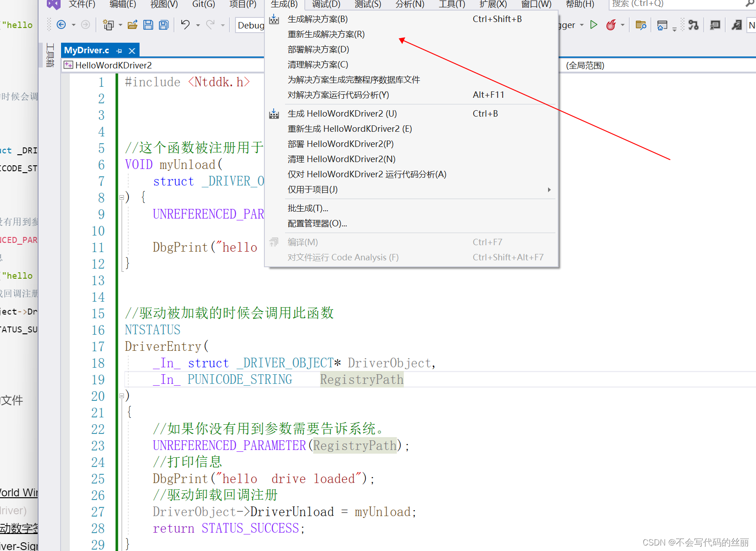This screenshot has width=756, height=551.
Task: Open the Hot Reload options dropdown arrow
Action: click(623, 25)
